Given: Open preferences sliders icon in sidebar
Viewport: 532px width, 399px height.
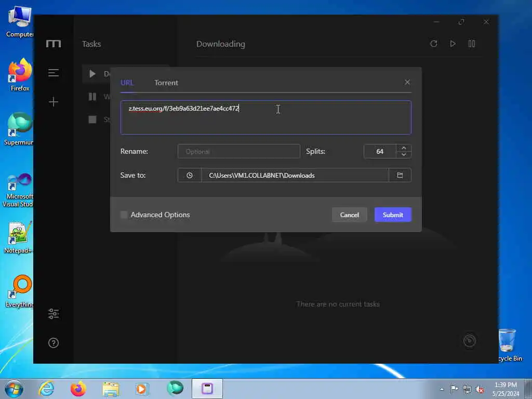Looking at the screenshot, I should coord(54,314).
